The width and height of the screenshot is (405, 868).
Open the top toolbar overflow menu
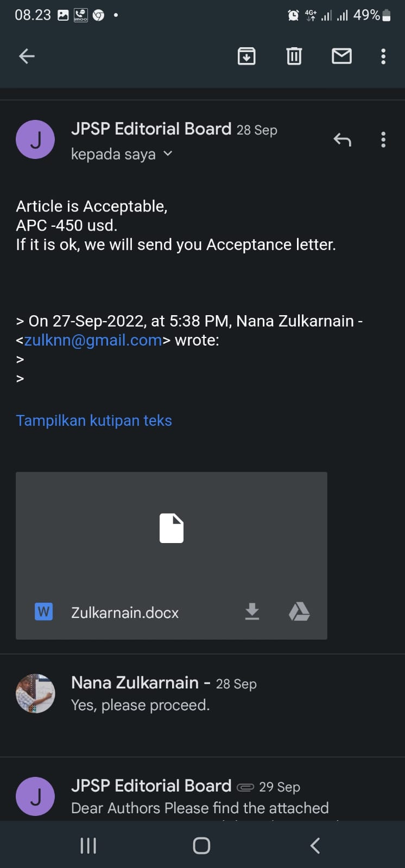(383, 56)
